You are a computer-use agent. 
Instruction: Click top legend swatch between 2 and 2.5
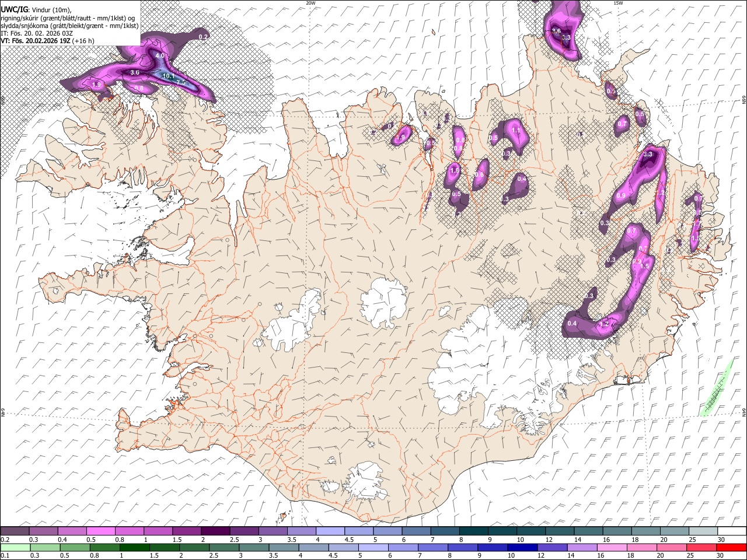(215, 531)
